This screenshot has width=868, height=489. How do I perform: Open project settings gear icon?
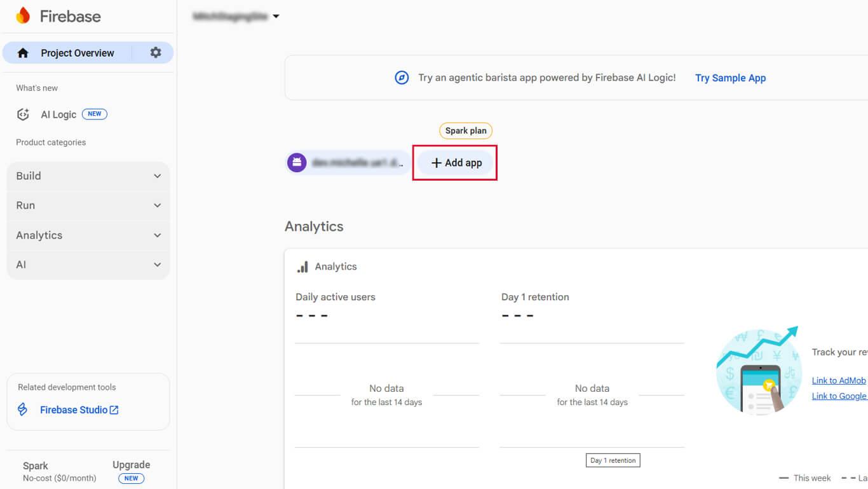156,53
